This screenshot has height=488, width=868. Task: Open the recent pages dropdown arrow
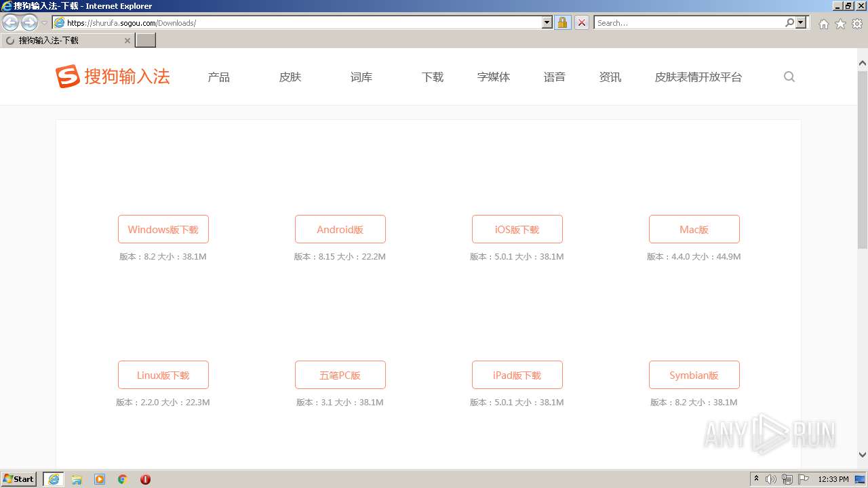pyautogui.click(x=44, y=23)
